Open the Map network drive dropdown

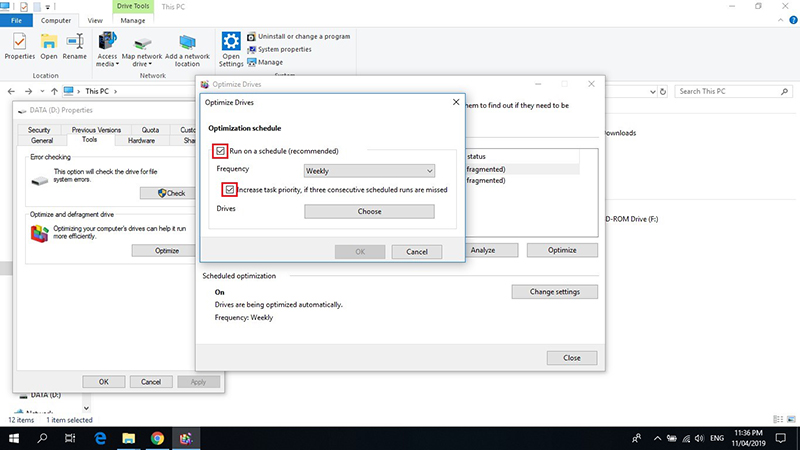[142, 49]
